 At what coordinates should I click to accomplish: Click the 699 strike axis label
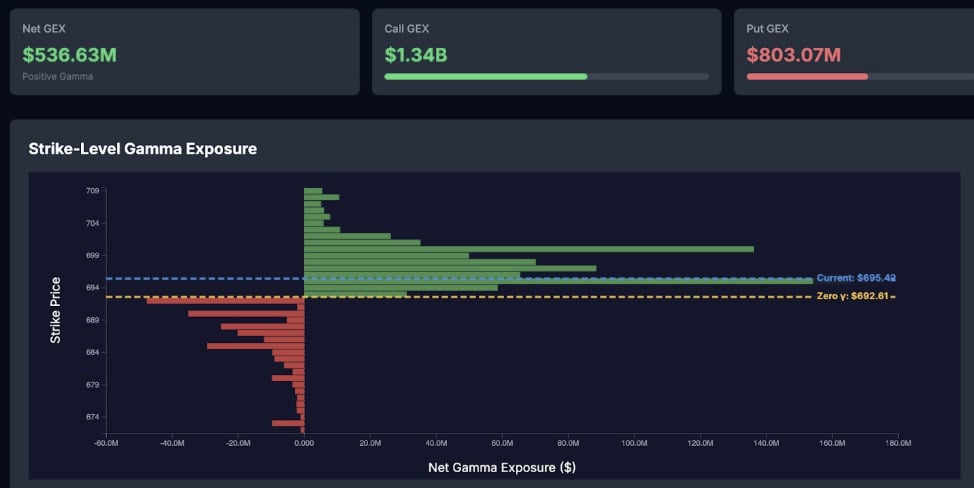pos(93,255)
